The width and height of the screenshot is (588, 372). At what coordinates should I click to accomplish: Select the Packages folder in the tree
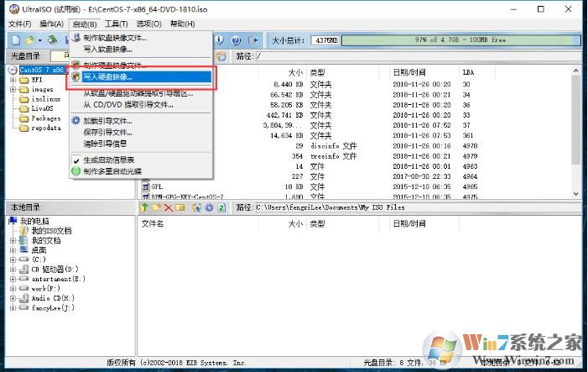[46, 118]
